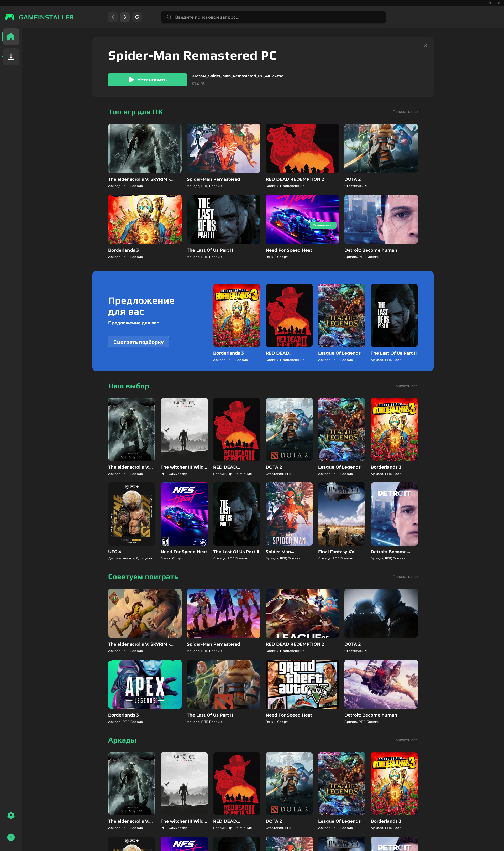Click Final Fantasy XV title text
The height and width of the screenshot is (851, 504).
pos(336,552)
